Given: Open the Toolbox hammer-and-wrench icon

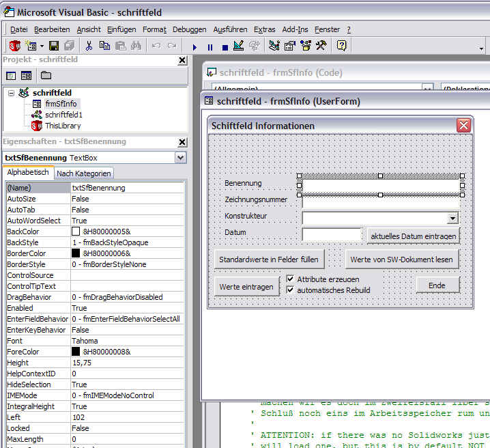Looking at the screenshot, I should tap(321, 46).
